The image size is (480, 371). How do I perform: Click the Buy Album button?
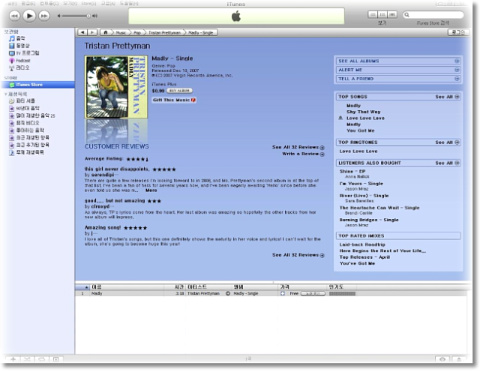coord(179,91)
